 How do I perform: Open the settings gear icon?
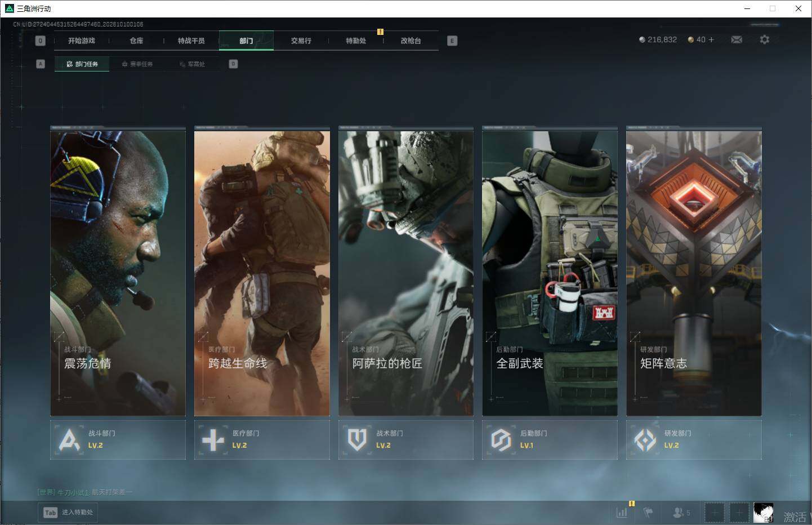click(764, 39)
